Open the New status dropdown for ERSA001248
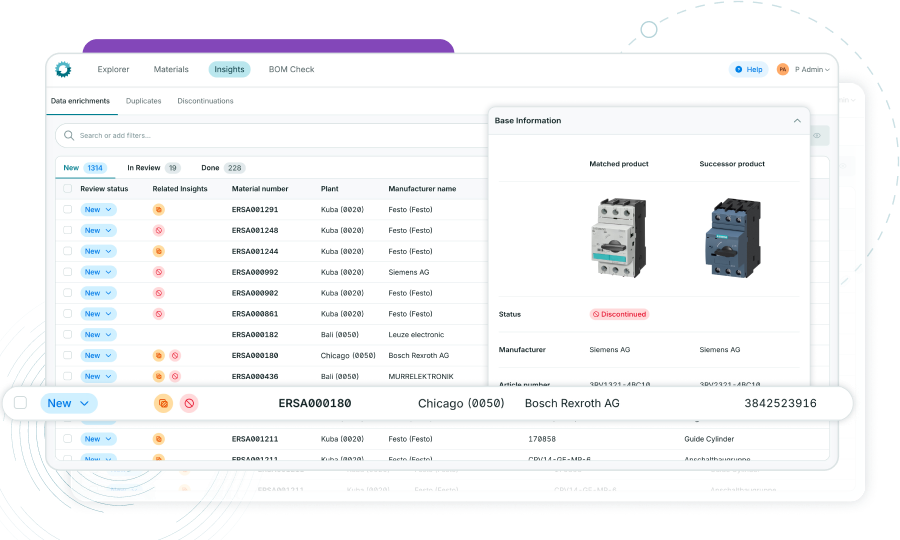 (98, 230)
